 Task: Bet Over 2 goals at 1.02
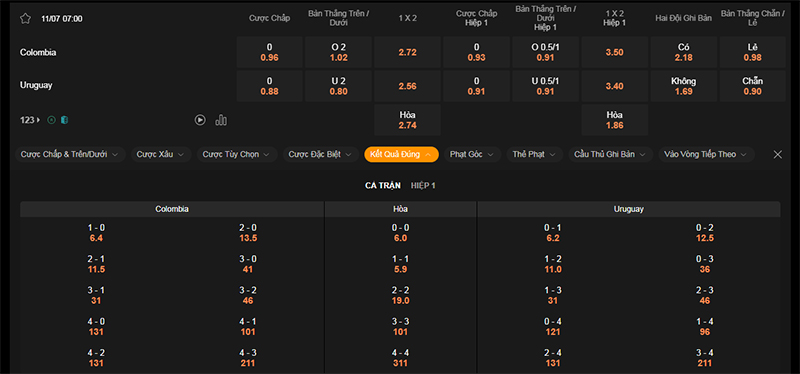click(338, 52)
